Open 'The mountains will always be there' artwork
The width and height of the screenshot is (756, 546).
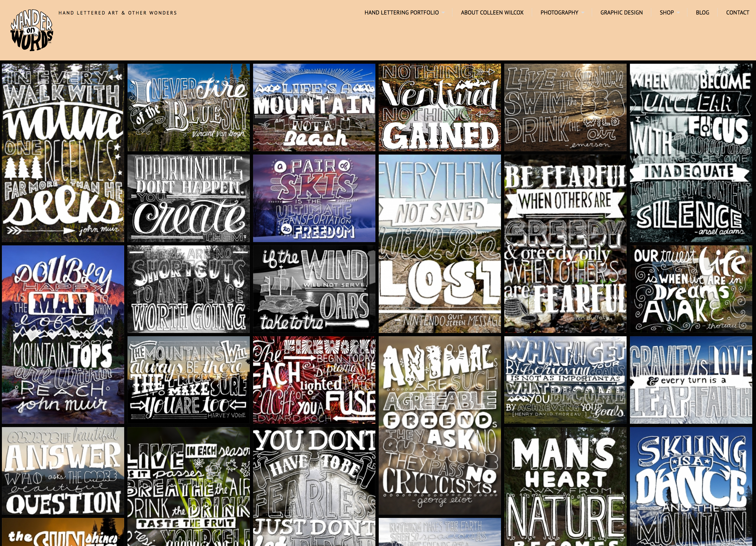[188, 380]
